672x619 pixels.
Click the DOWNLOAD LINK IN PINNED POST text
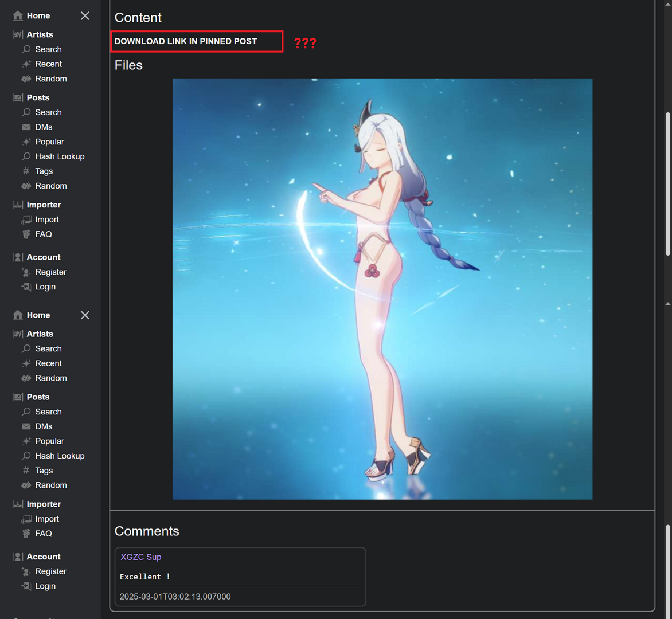point(186,41)
